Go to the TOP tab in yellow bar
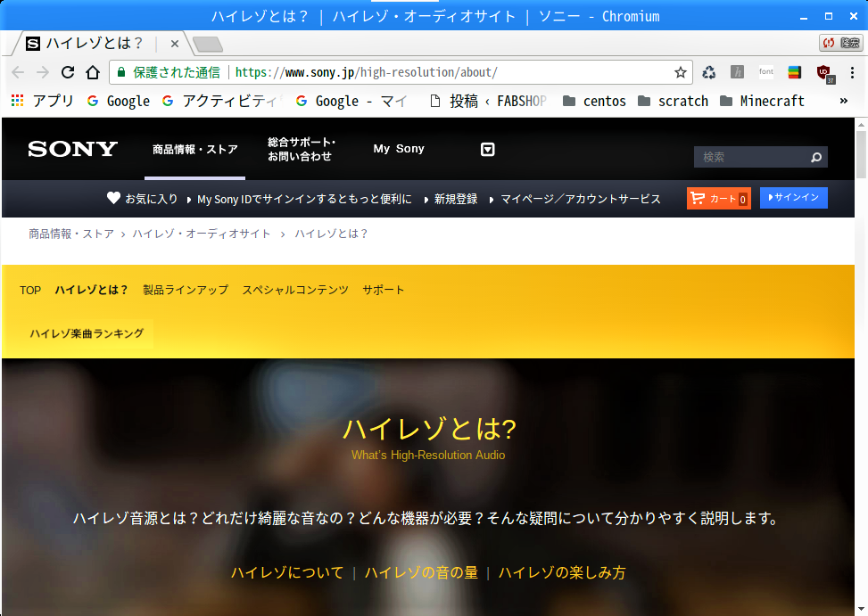Image resolution: width=868 pixels, height=616 pixels. point(30,290)
